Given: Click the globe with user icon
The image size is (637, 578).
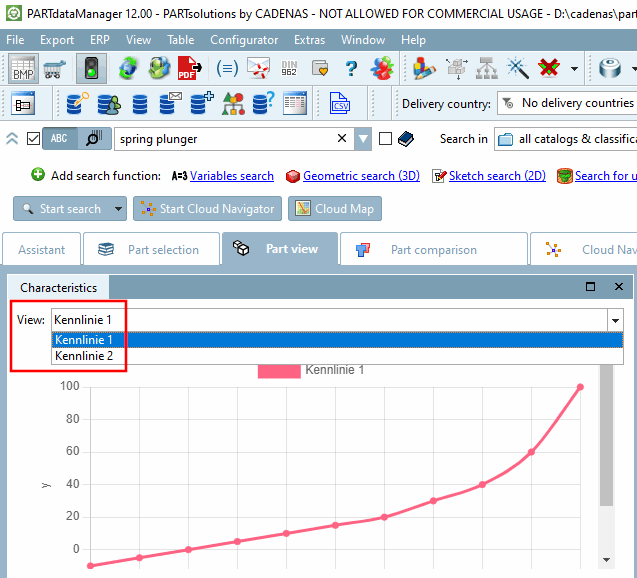Looking at the screenshot, I should pos(159,68).
